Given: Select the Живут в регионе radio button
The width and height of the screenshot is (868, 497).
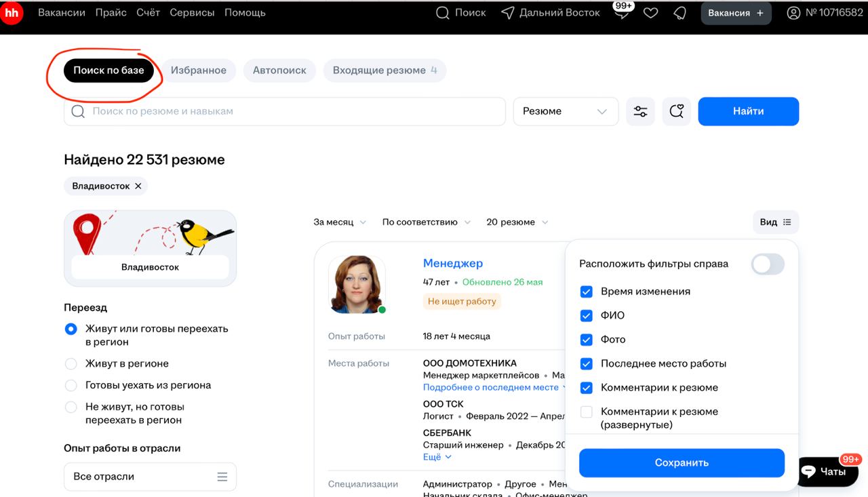Looking at the screenshot, I should tap(71, 363).
